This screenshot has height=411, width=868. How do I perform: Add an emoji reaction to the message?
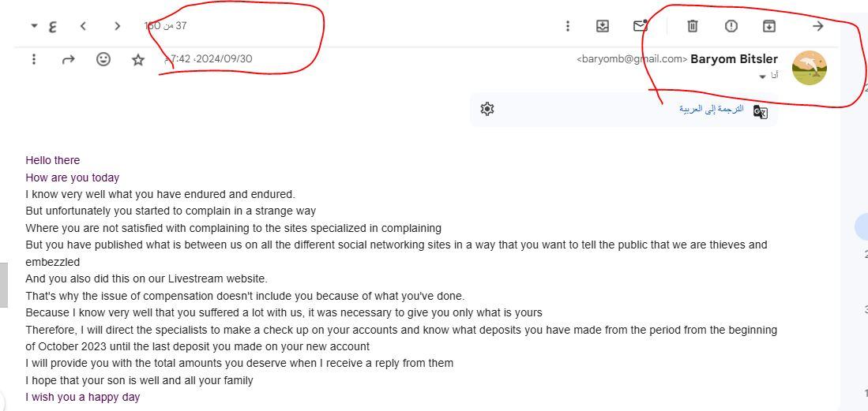coord(103,59)
